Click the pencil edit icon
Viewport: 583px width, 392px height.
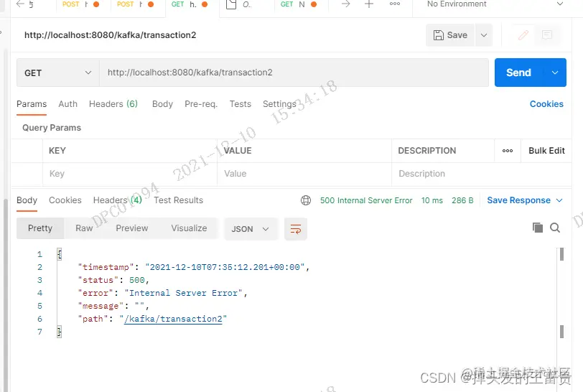point(523,35)
